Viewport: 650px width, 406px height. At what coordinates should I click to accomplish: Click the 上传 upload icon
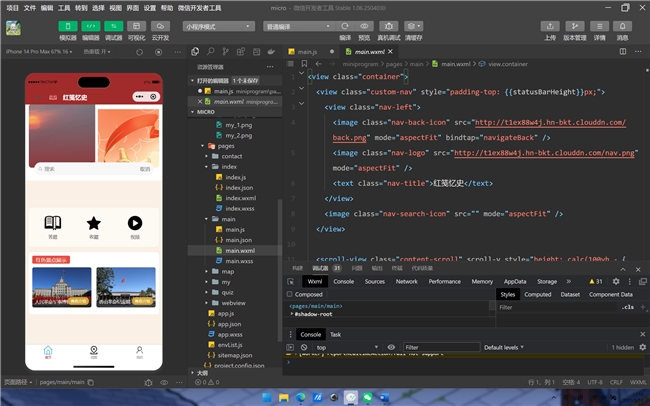(x=549, y=24)
